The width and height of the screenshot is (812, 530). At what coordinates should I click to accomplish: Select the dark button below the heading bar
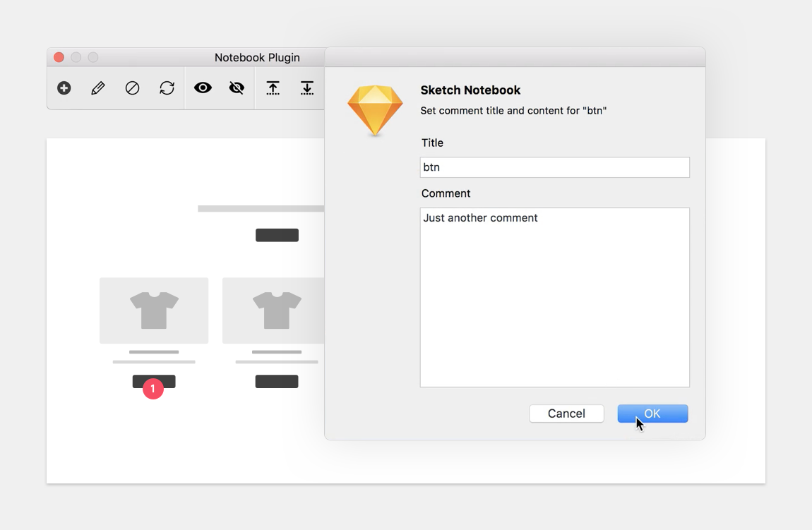click(x=277, y=235)
